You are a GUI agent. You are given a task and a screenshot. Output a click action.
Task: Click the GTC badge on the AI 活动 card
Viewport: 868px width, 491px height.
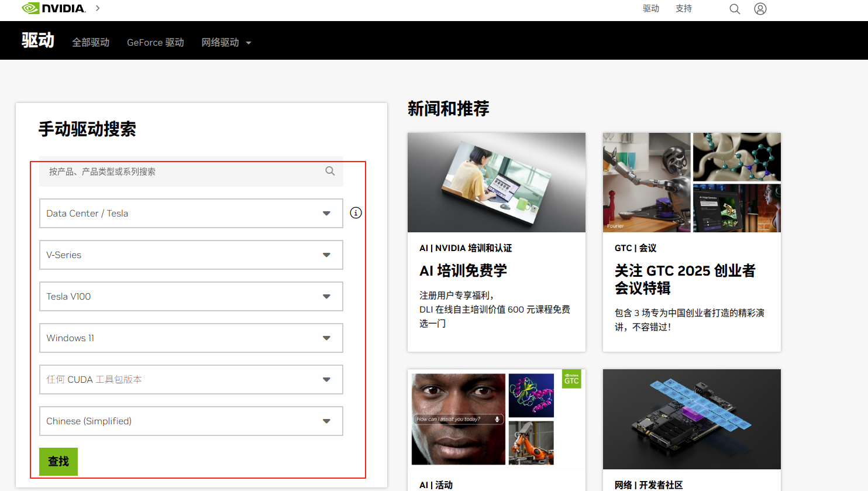[x=571, y=379]
